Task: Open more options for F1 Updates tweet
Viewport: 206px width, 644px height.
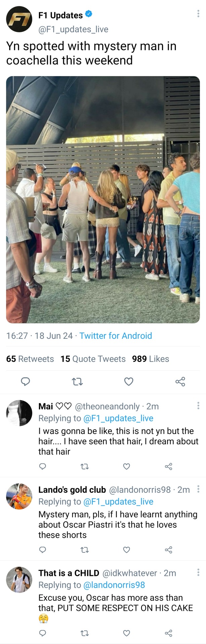Action: coord(198,13)
